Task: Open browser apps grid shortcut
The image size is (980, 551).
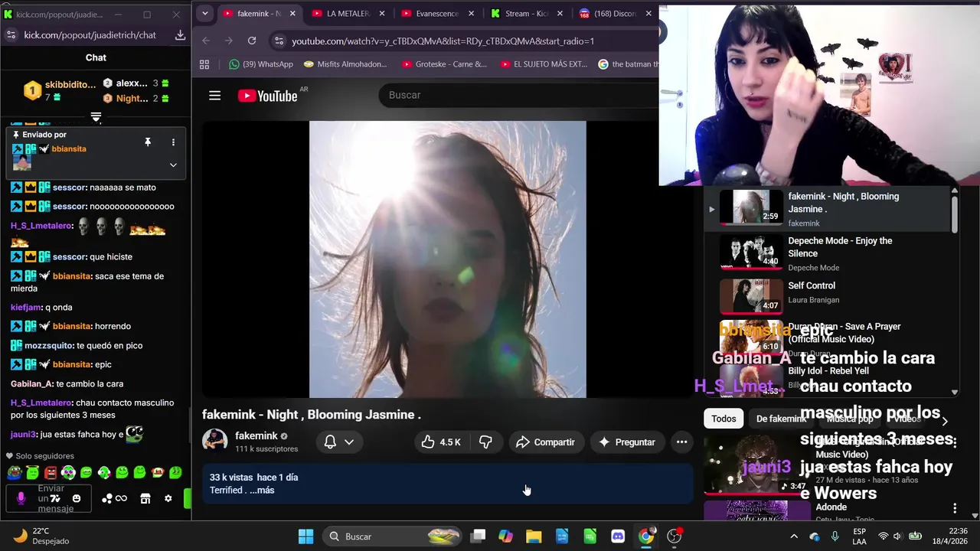Action: (204, 64)
